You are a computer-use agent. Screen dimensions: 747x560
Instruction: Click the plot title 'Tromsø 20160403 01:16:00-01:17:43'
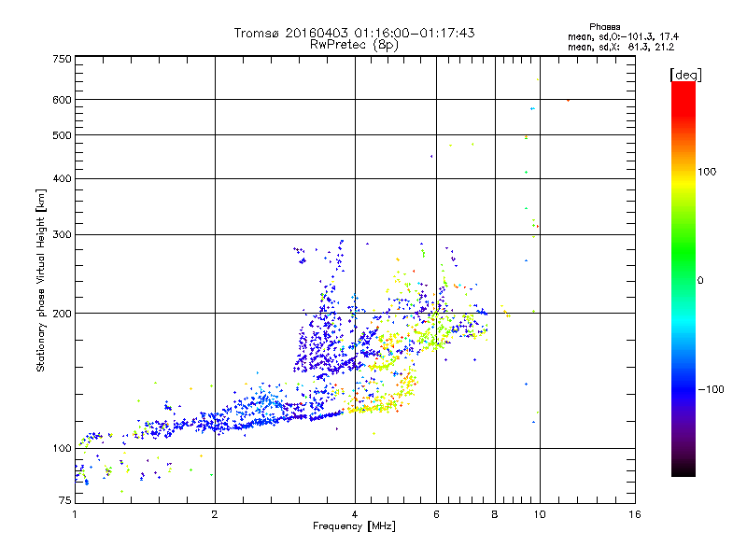pyautogui.click(x=354, y=33)
